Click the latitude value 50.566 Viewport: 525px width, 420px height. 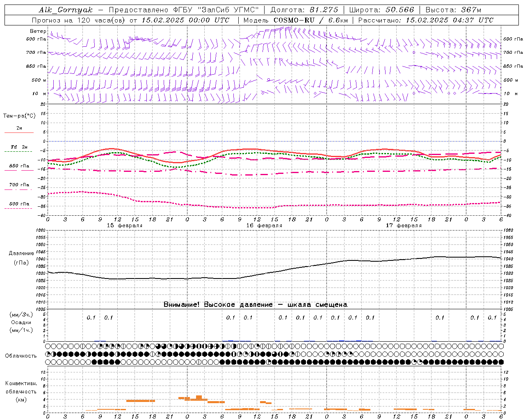[x=400, y=10]
